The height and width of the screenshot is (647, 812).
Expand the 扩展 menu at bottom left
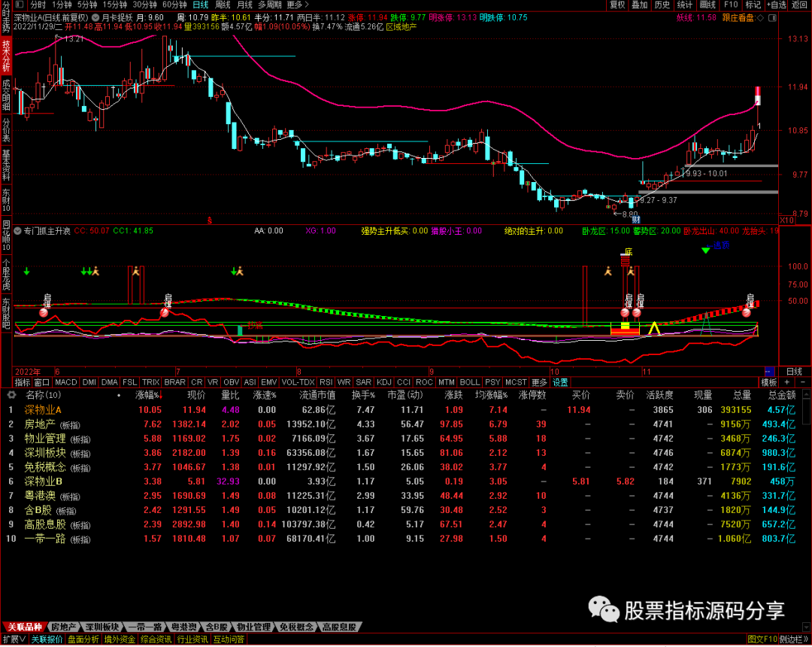pyautogui.click(x=14, y=639)
